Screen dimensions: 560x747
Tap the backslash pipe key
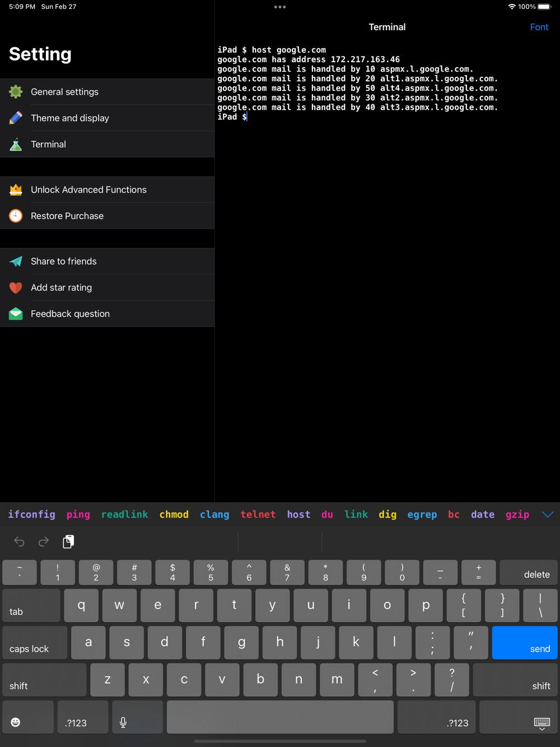pos(540,605)
